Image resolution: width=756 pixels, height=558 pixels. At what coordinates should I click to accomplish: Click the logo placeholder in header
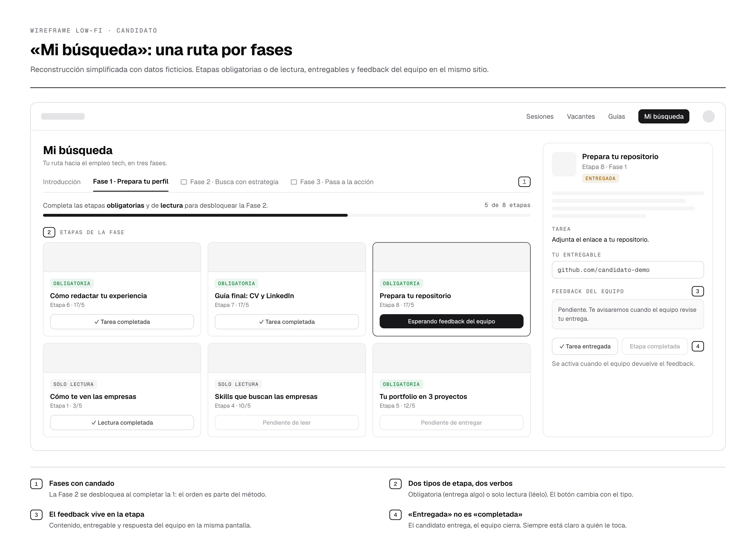click(63, 116)
